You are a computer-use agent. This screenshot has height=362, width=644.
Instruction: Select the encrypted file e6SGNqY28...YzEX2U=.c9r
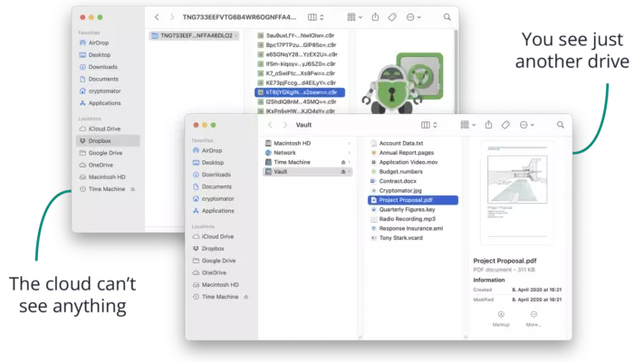point(300,54)
